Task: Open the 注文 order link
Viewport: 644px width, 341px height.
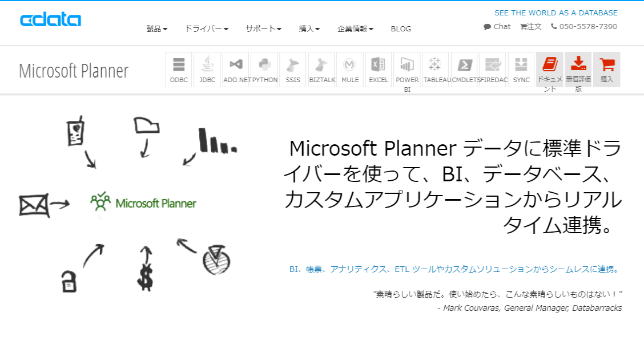Action: [530, 27]
